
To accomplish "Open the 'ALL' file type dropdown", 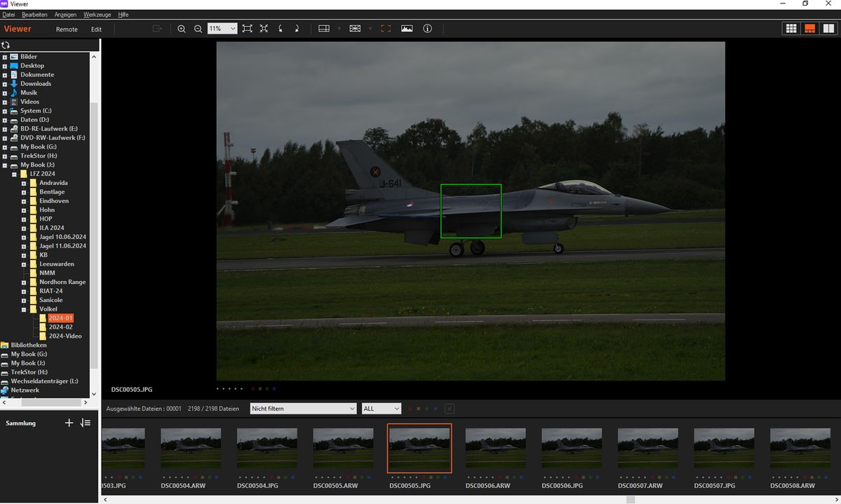I will 381,408.
